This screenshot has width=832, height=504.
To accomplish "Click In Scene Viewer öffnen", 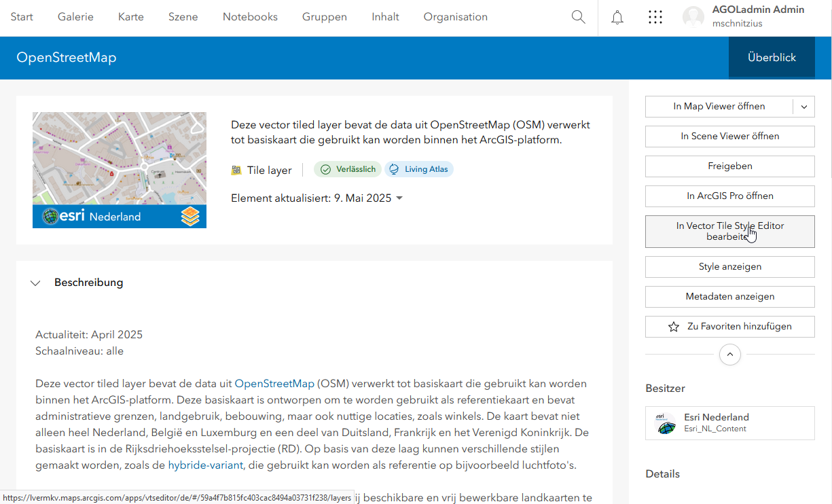I will tap(730, 137).
